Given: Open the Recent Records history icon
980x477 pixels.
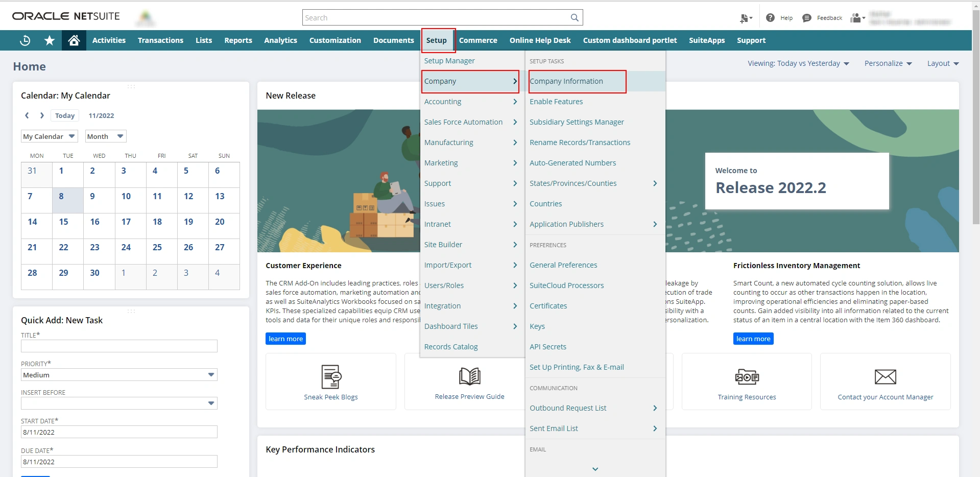Looking at the screenshot, I should pyautogui.click(x=25, y=40).
